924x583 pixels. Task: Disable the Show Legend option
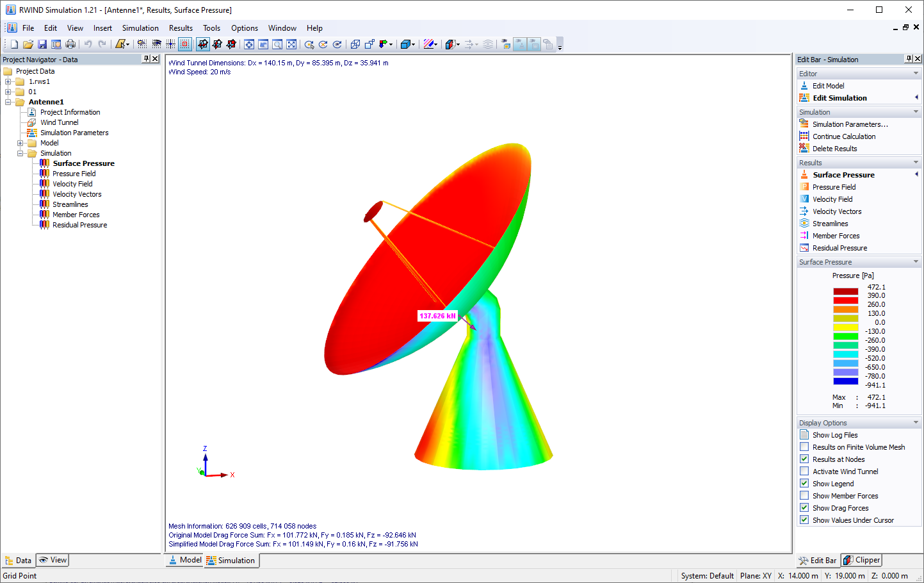[804, 483]
